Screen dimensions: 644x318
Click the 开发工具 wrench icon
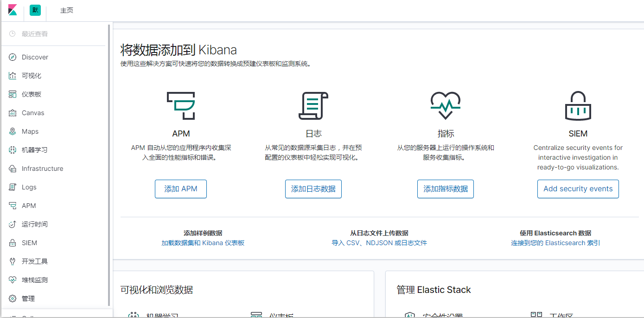point(13,261)
